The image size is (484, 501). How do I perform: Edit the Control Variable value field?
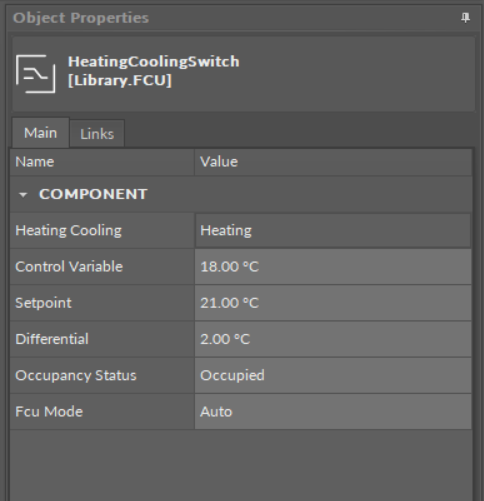coord(333,267)
